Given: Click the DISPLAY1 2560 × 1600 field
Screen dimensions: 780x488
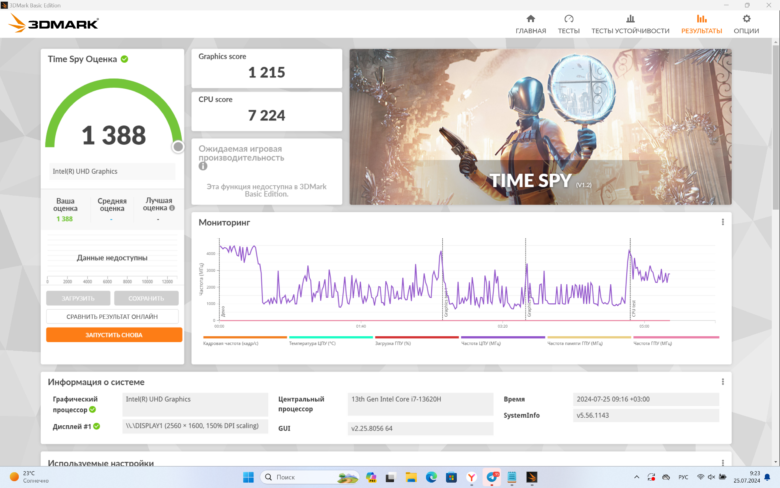Looking at the screenshot, I should [x=195, y=426].
